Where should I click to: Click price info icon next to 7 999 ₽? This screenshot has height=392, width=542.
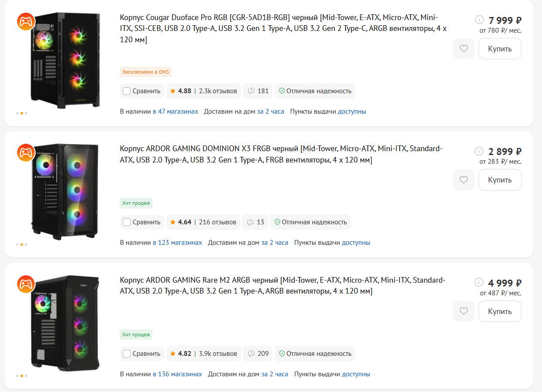479,20
